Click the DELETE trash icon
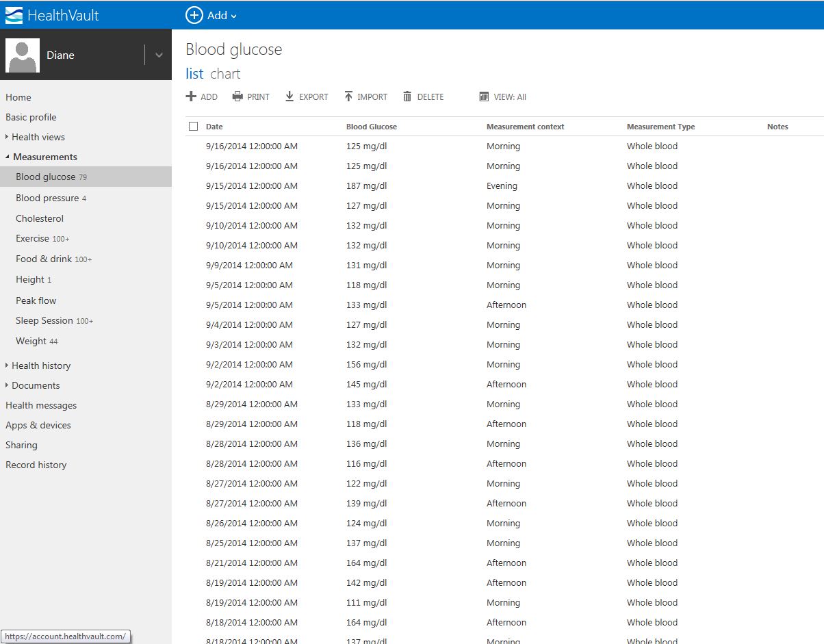Viewport: 824px width, 644px height. pyautogui.click(x=408, y=96)
